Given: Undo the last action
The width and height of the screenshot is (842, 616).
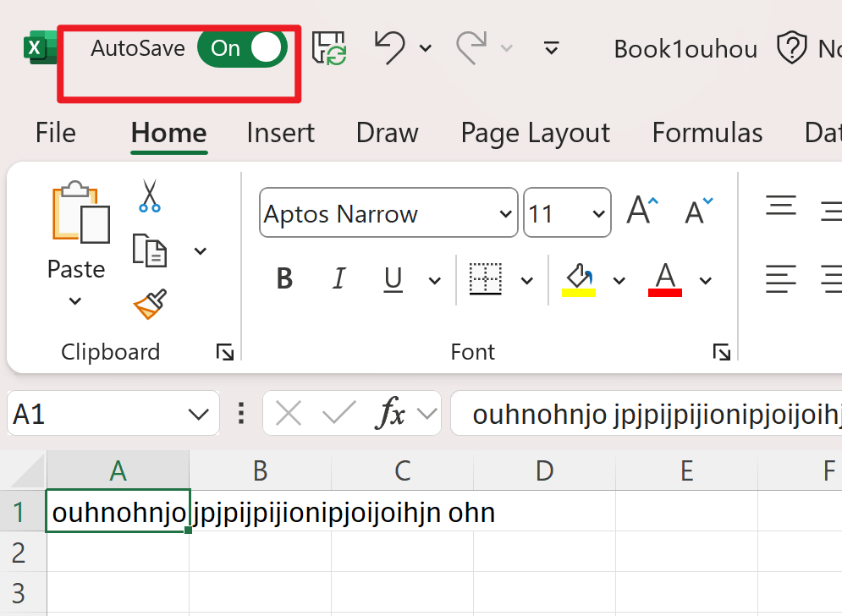Looking at the screenshot, I should click(x=390, y=48).
